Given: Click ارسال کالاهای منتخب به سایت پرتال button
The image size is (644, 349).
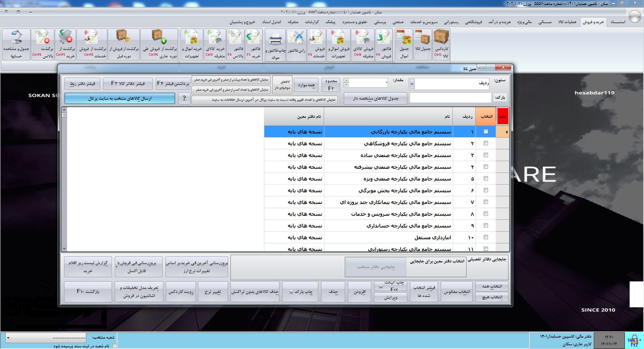Looking at the screenshot, I should pyautogui.click(x=120, y=98).
